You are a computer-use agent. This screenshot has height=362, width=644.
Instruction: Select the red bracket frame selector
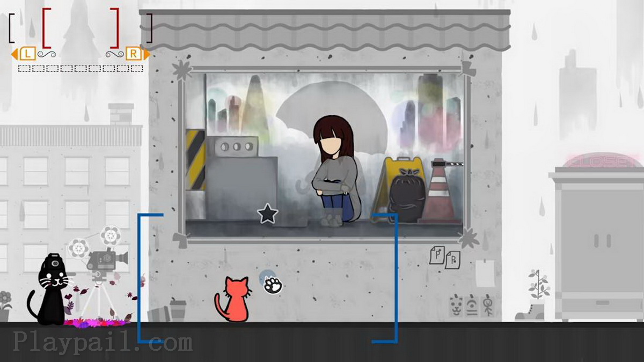coord(80,28)
